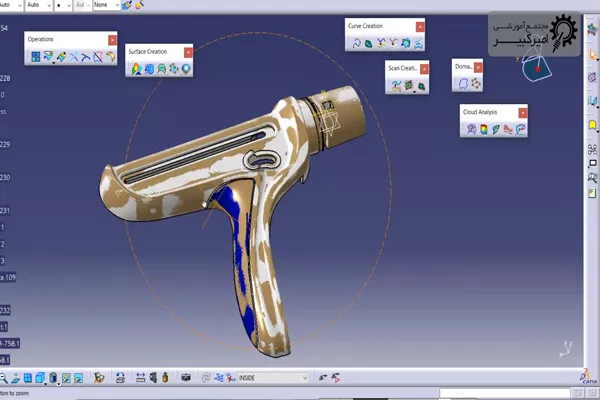Image resolution: width=600 pixels, height=400 pixels.
Task: Click the green leaf analysis icon in Cloud Analysis
Action: click(x=496, y=129)
